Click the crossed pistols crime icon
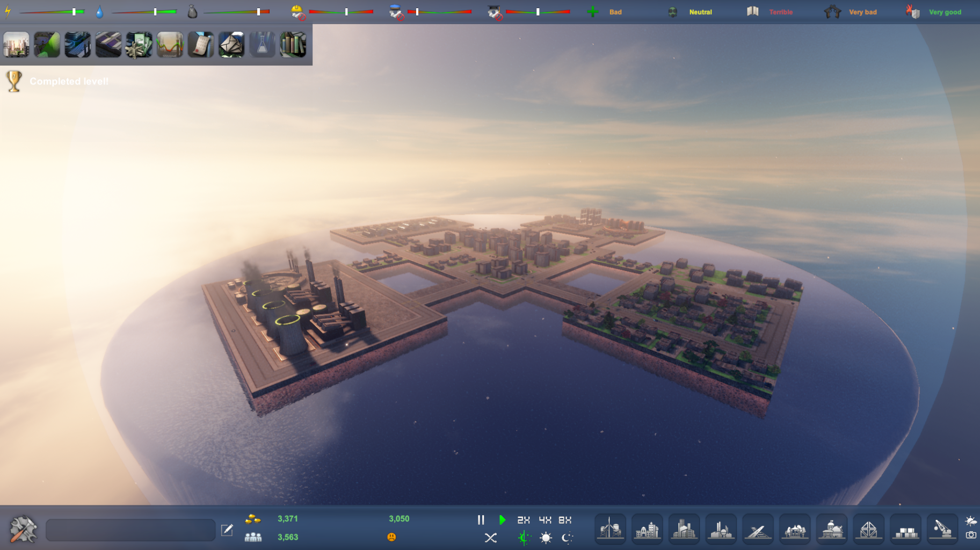Image resolution: width=980 pixels, height=550 pixels. pos(832,12)
